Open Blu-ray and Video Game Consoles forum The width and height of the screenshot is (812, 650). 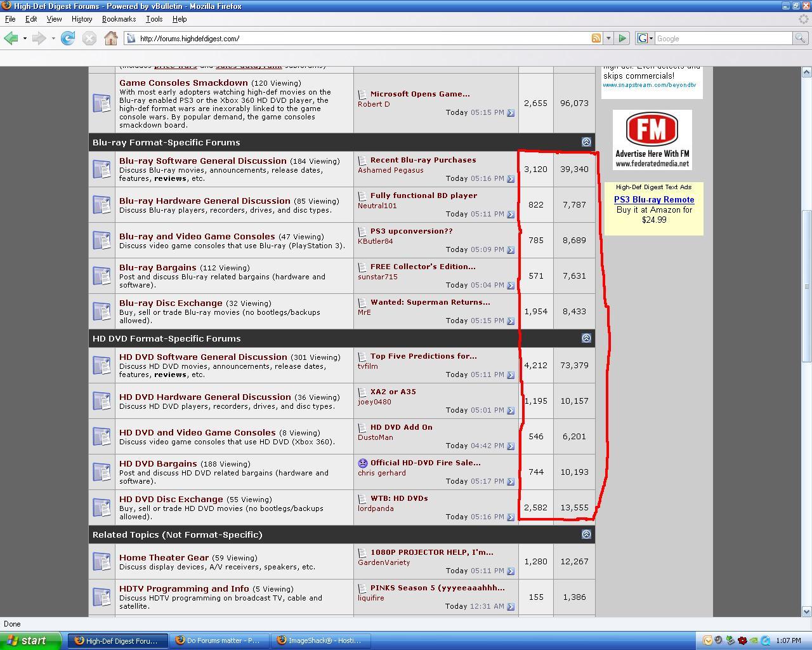197,236
